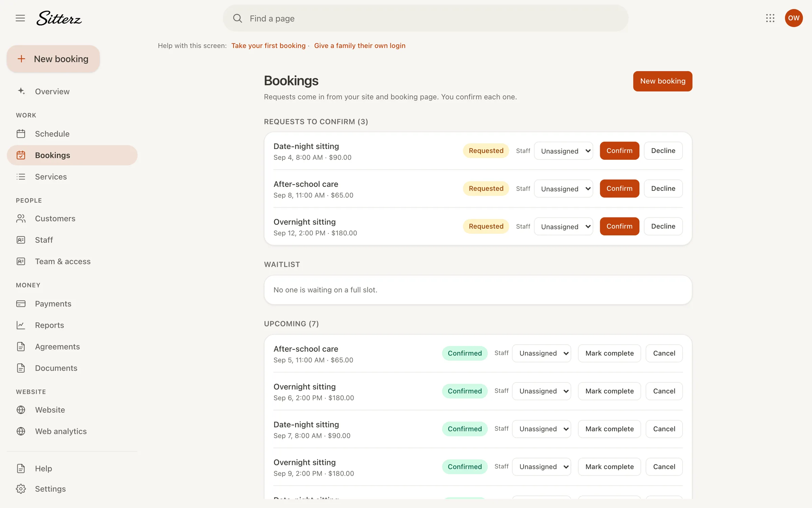Open the OW user avatar
The height and width of the screenshot is (508, 812).
pyautogui.click(x=794, y=18)
